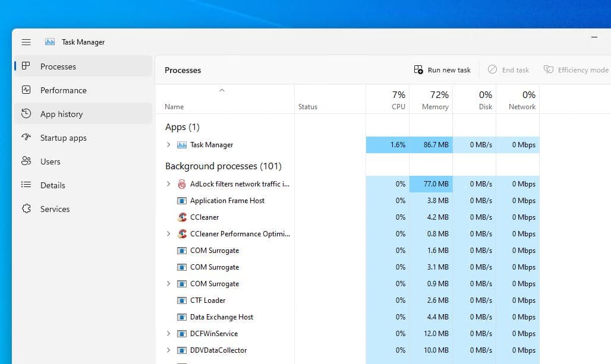Expand the DDVDataCollector row
The height and width of the screenshot is (364, 611).
(168, 350)
